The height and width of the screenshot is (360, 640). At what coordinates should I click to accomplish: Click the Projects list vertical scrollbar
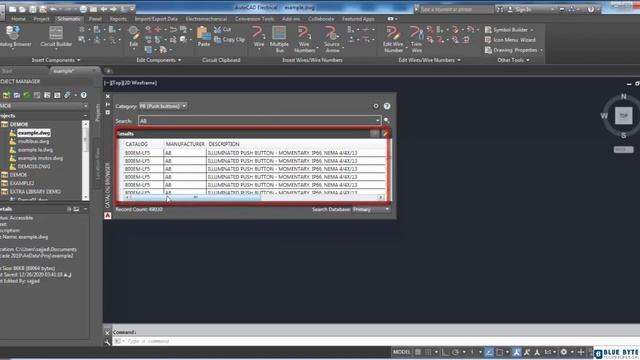click(x=85, y=160)
